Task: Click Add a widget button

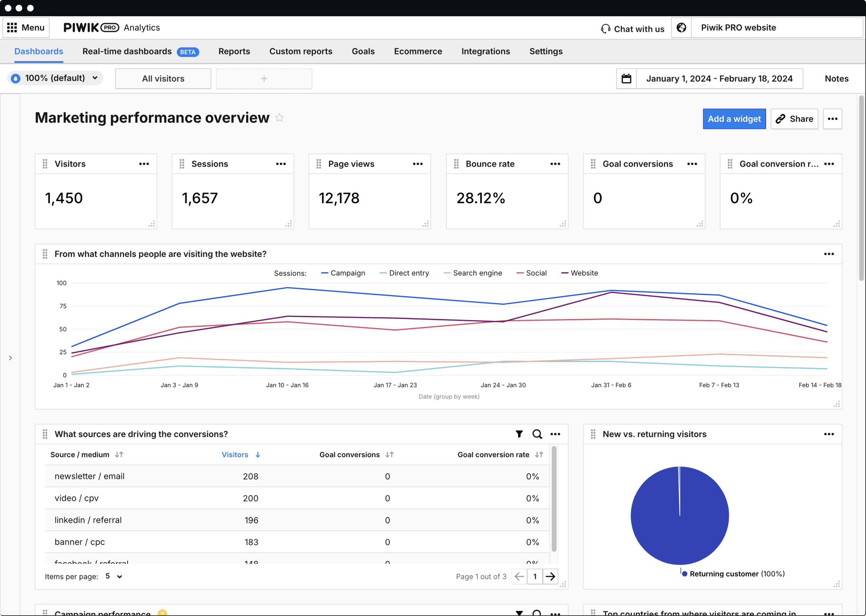Action: point(734,119)
